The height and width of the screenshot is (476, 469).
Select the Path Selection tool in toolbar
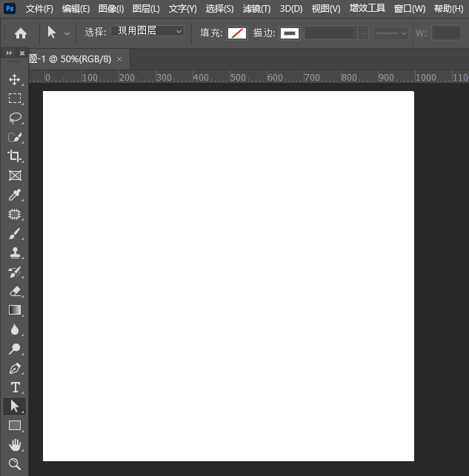pos(15,406)
